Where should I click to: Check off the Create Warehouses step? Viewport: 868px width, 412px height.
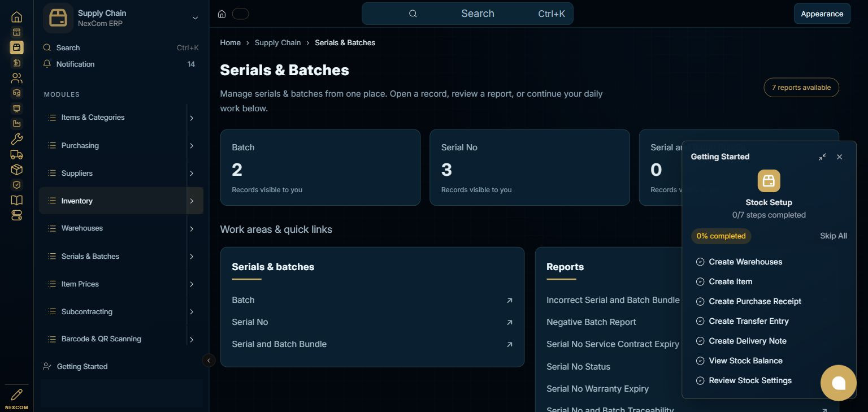point(700,262)
